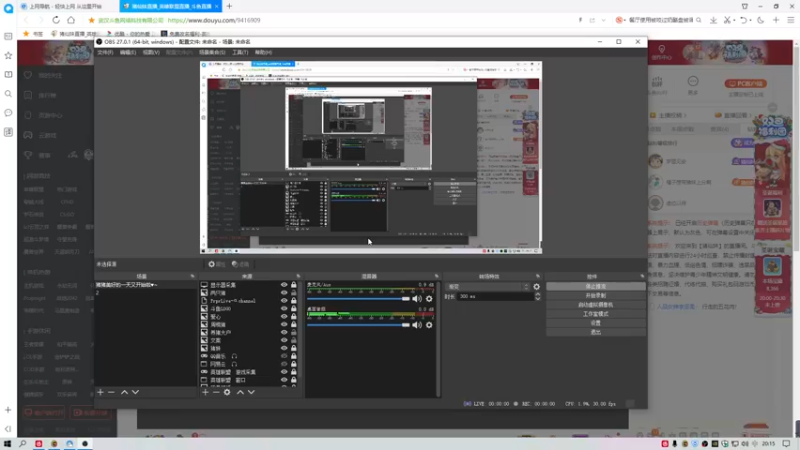Click favorites star icon in browser left sidebar
Viewport: 800px width, 450px height.
click(x=8, y=55)
